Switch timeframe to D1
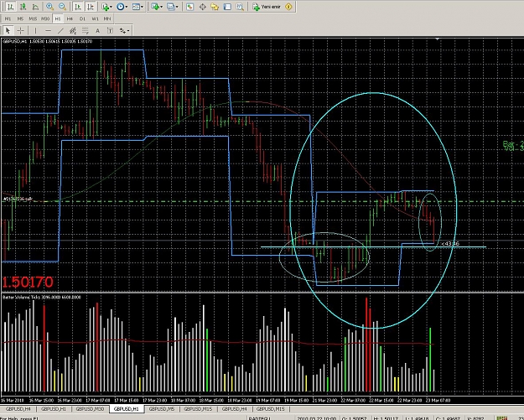524x420 pixels. click(x=82, y=18)
